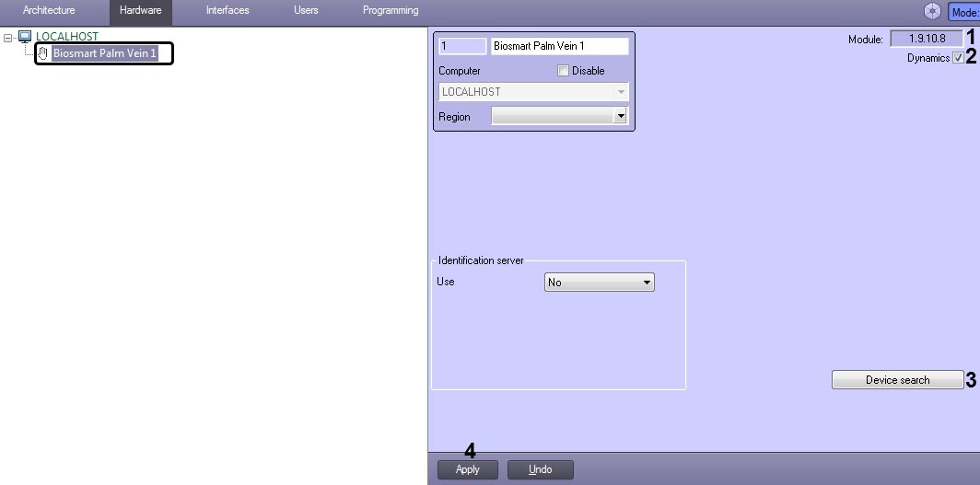Viewport: 980px width, 485px height.
Task: Open the Programming tab
Action: click(391, 11)
